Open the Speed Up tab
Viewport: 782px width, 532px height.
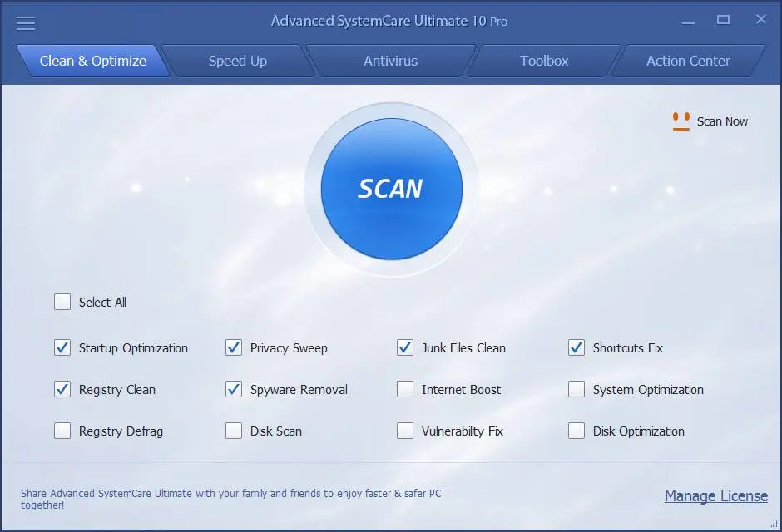coord(238,61)
